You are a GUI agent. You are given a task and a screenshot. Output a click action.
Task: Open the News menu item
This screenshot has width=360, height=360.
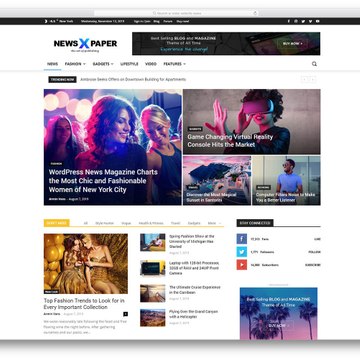tap(52, 64)
